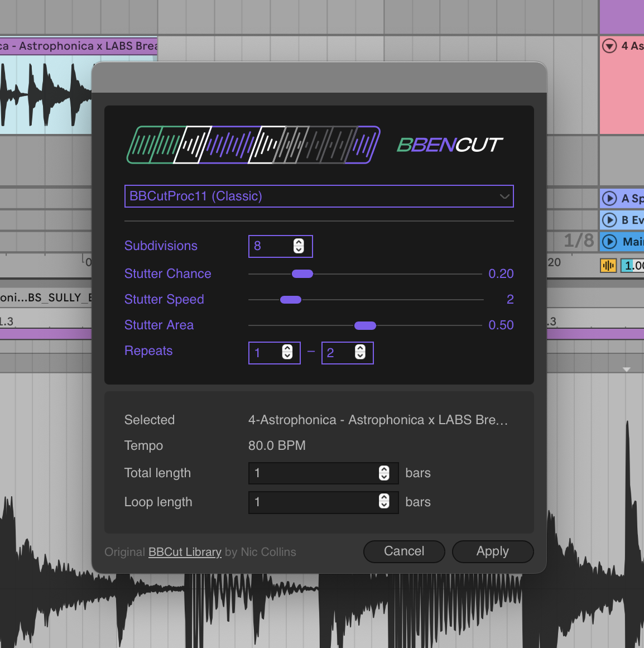
Task: Click the 1/8 grid size label
Action: [579, 241]
